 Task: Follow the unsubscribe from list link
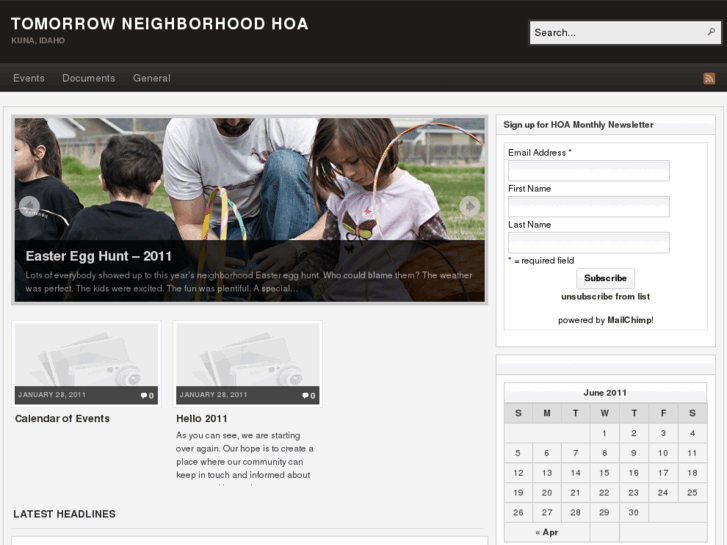[606, 296]
